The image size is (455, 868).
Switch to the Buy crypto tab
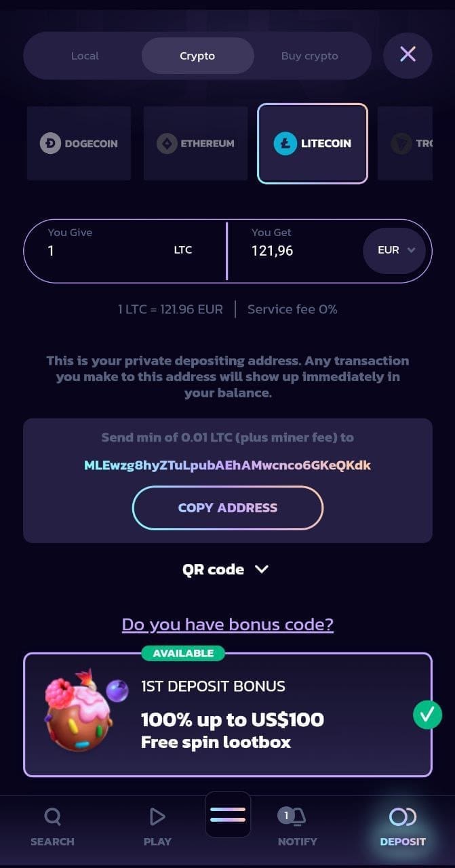point(309,56)
